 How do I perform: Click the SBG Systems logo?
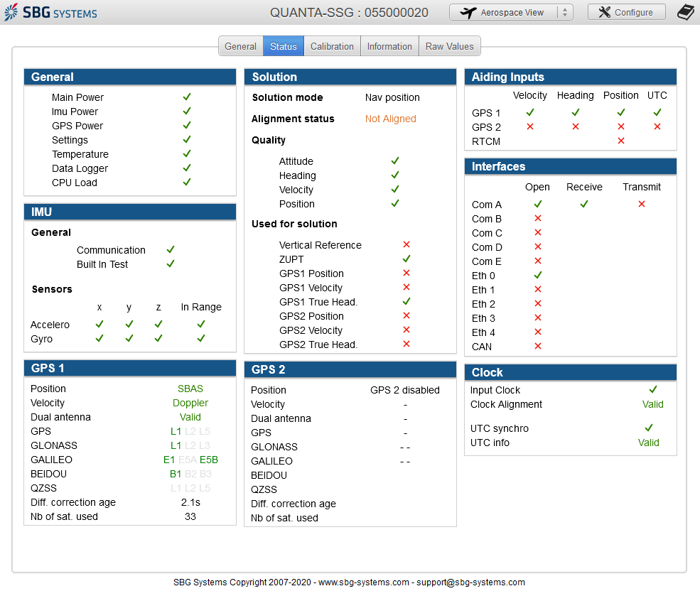pos(50,12)
